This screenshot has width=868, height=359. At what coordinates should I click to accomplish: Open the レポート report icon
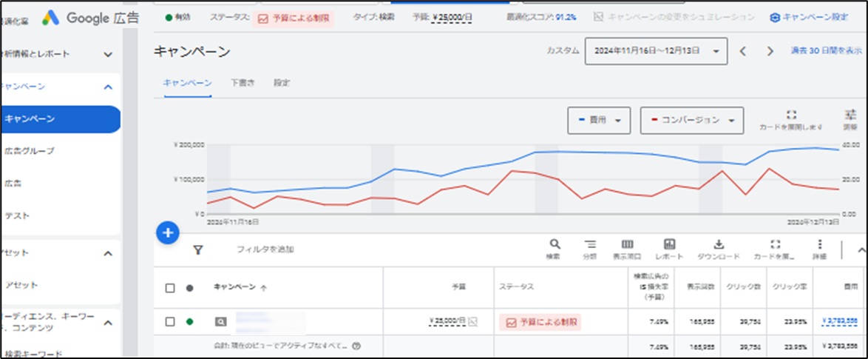[x=669, y=245]
